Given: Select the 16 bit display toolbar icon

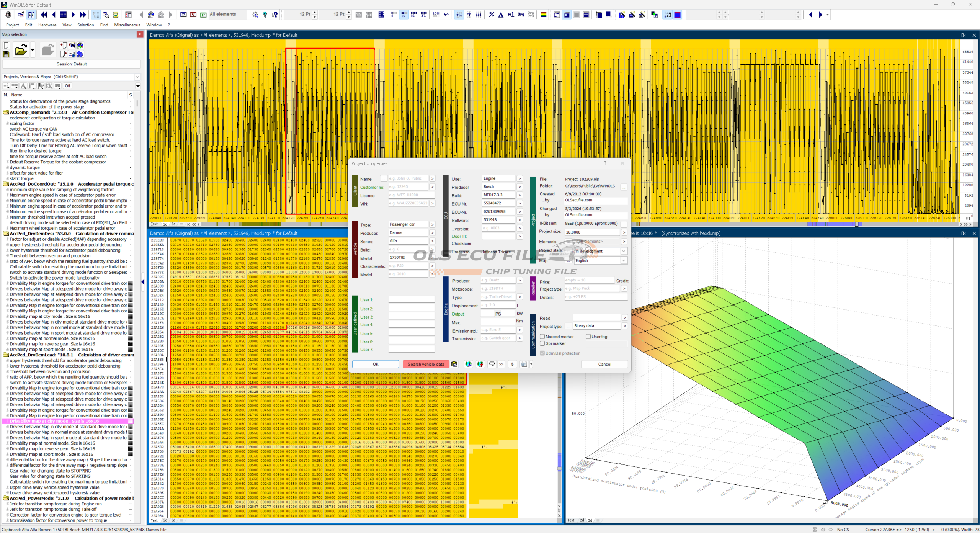Looking at the screenshot, I should click(x=403, y=15).
